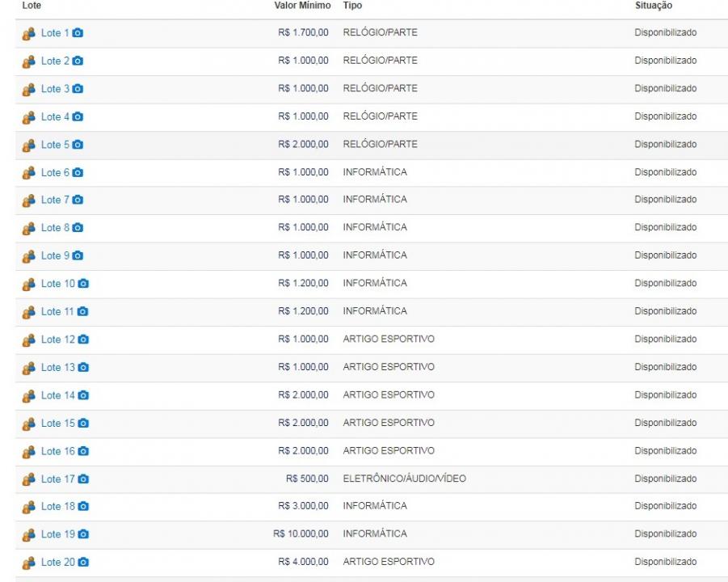Show photos with camera icon of Lote 15
The width and height of the screenshot is (728, 582).
tap(83, 423)
